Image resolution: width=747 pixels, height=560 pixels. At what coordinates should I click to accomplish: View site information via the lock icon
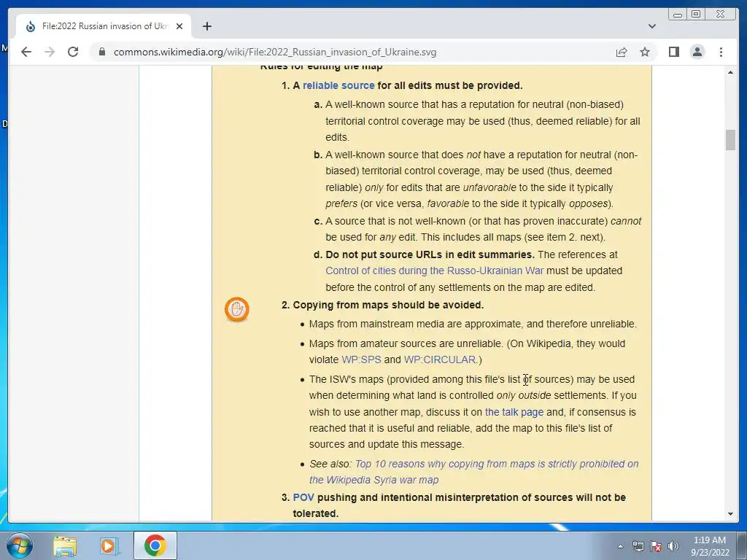pyautogui.click(x=102, y=52)
